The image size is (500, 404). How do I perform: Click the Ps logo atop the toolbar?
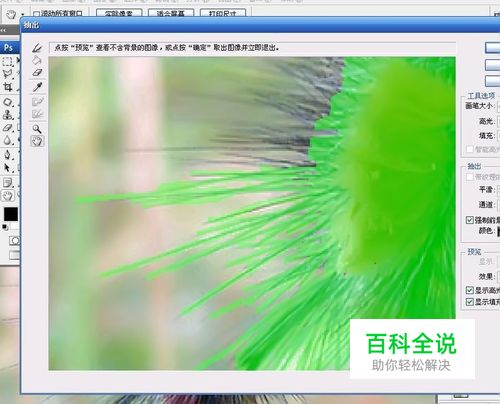pos(8,48)
